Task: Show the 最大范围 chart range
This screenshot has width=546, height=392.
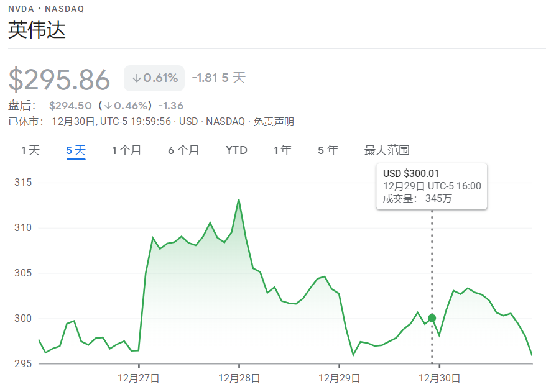Action: (x=387, y=150)
